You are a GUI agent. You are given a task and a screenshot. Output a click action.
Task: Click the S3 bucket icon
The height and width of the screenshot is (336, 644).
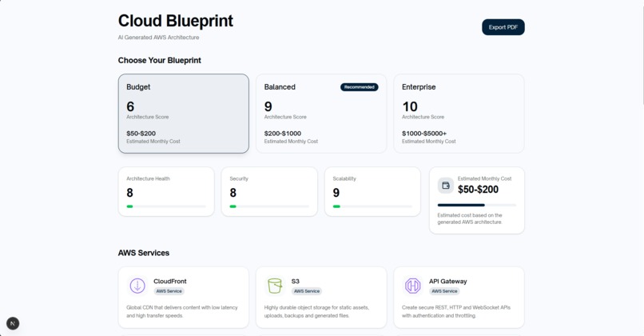point(275,286)
